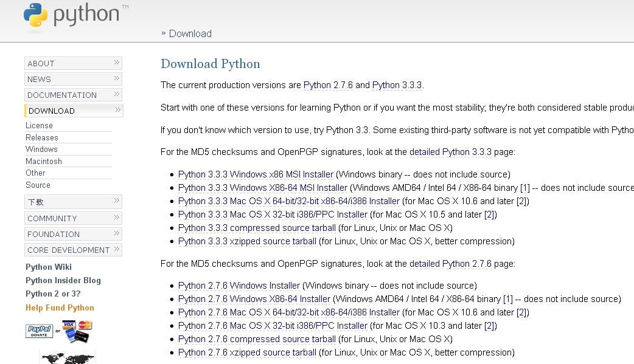
Task: Open the Python 2 or 3? link
Action: tap(53, 294)
